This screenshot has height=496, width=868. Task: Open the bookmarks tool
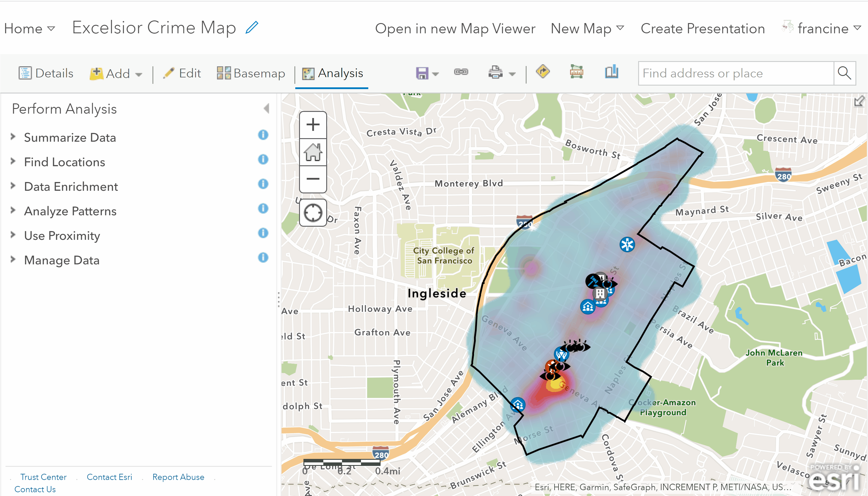click(x=611, y=72)
